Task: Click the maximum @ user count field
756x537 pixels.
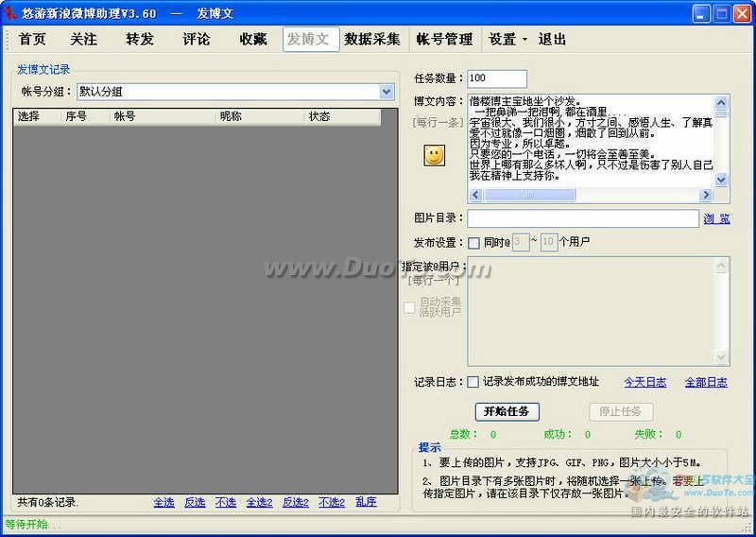Action: 549,242
